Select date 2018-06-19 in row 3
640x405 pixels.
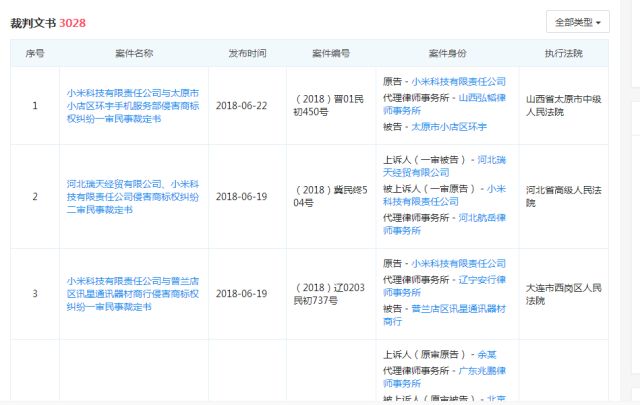(241, 294)
